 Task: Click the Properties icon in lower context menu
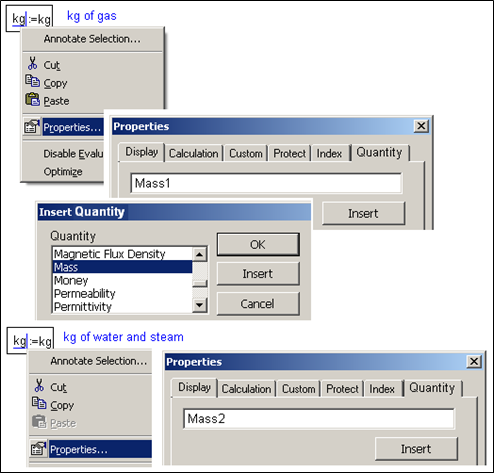(38, 449)
